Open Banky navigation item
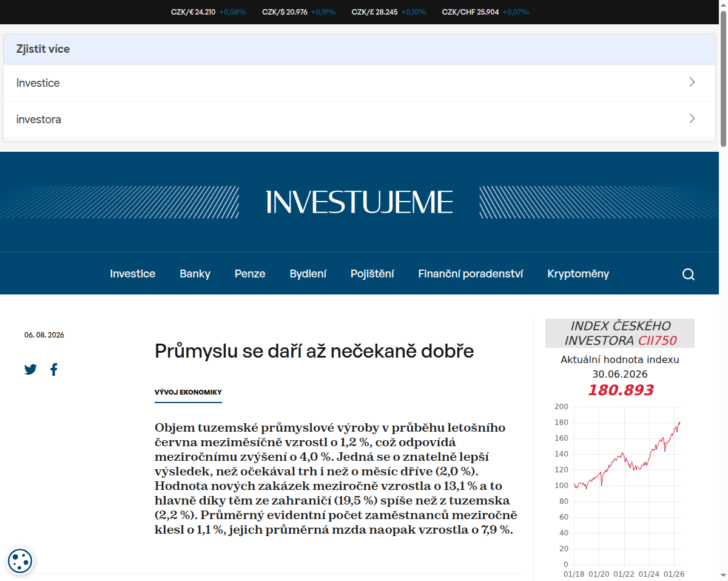Screen dimensions: 728x581 [x=195, y=274]
